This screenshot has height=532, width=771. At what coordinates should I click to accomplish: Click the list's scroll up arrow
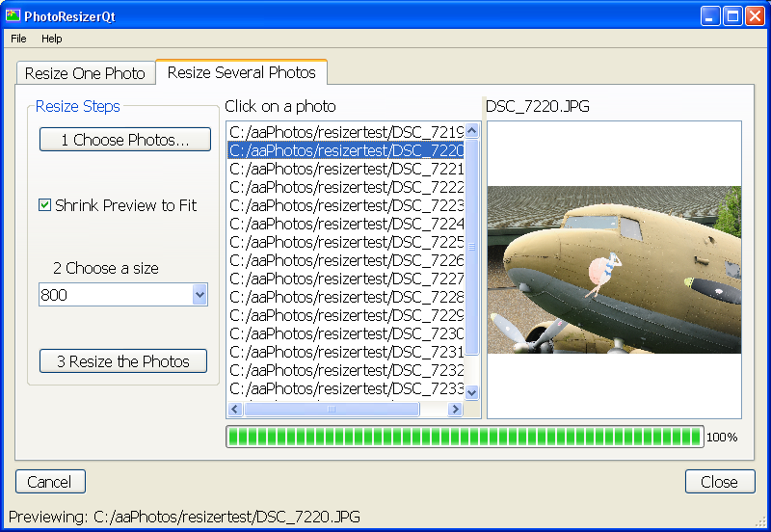click(x=472, y=130)
